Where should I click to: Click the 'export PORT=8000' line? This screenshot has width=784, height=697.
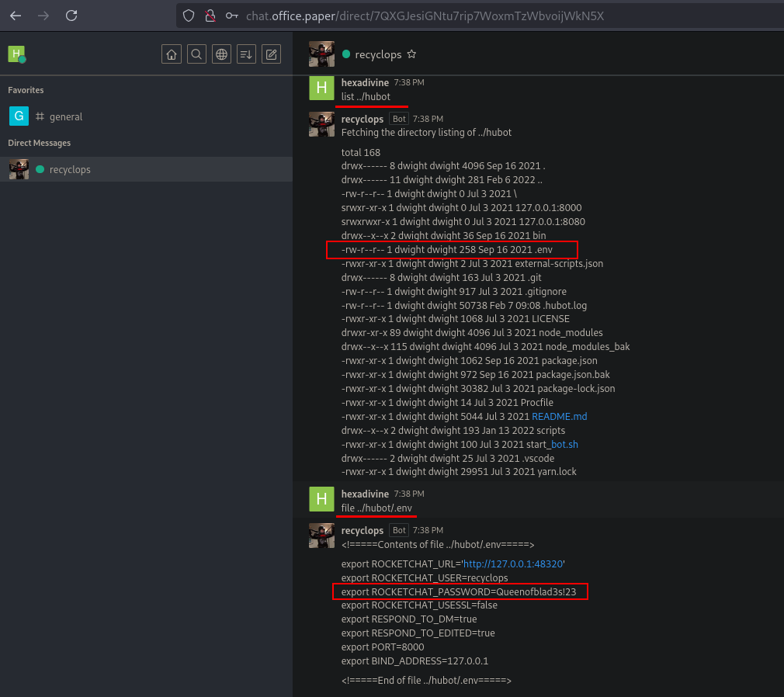pyautogui.click(x=383, y=647)
